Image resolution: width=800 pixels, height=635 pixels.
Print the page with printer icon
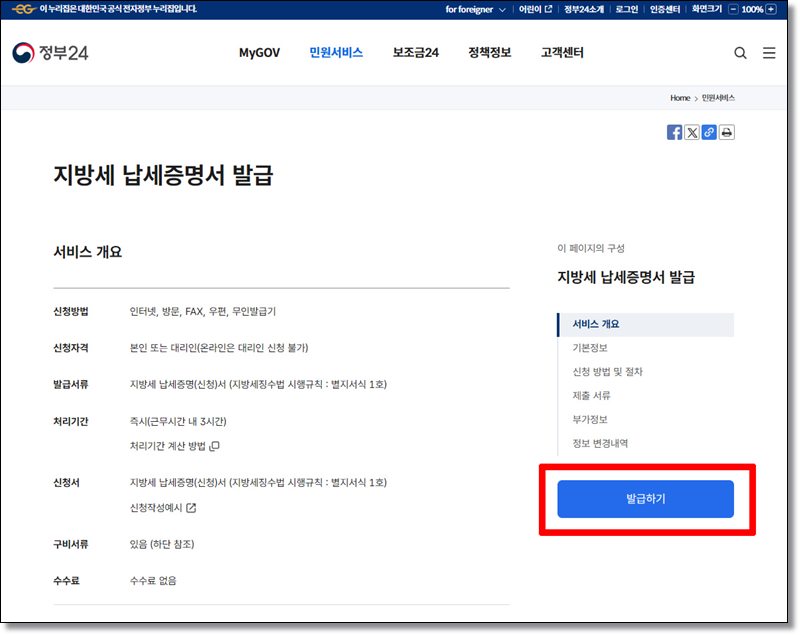coord(727,132)
